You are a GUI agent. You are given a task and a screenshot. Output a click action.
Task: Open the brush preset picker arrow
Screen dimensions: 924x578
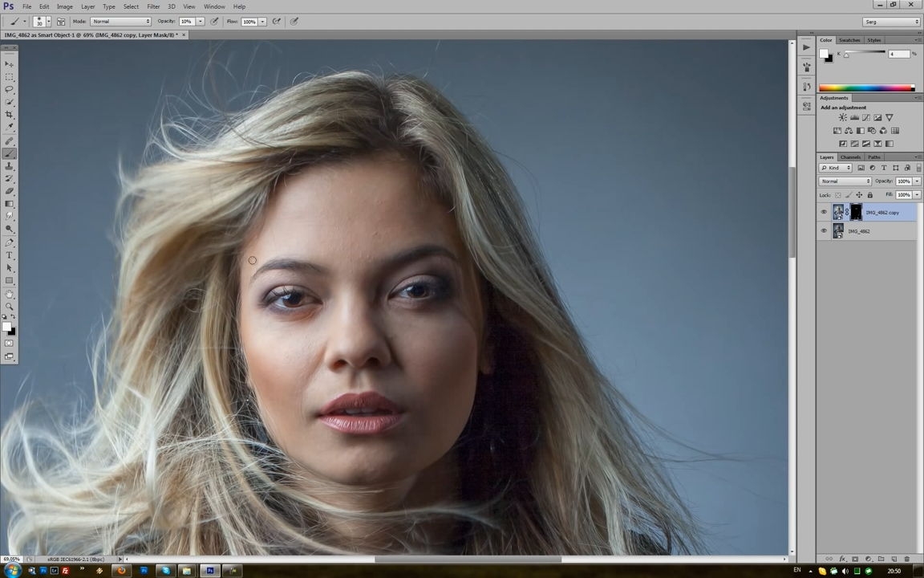click(48, 21)
